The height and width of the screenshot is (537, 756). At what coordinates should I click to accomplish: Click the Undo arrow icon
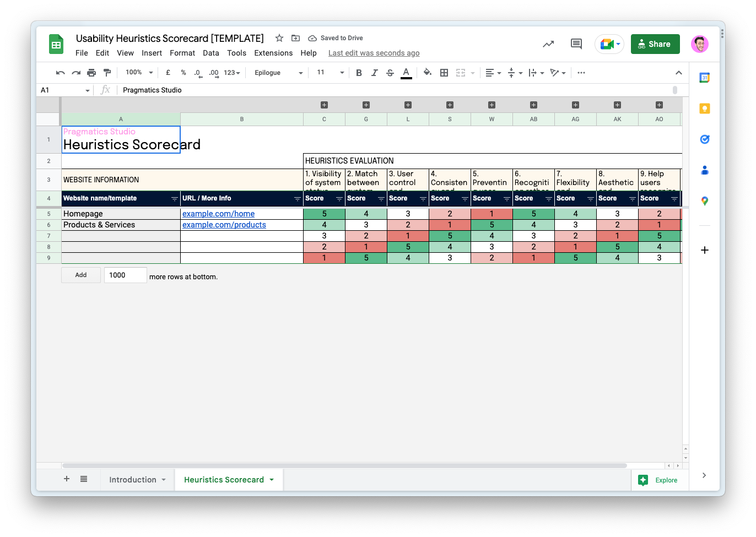(61, 73)
